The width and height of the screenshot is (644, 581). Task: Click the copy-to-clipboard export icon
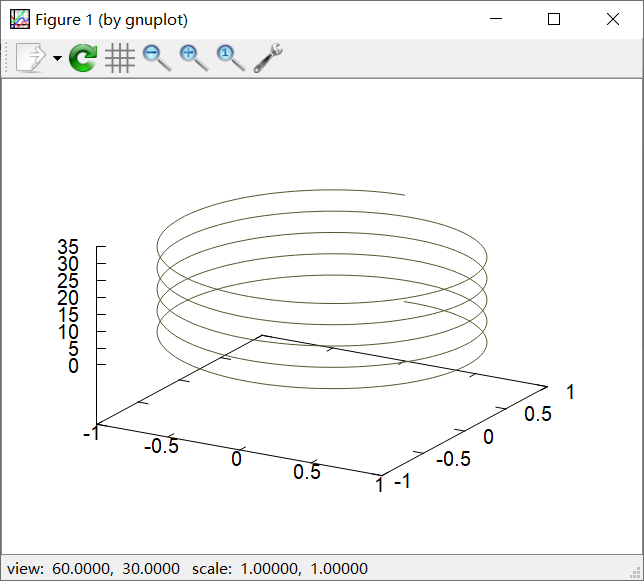click(31, 58)
